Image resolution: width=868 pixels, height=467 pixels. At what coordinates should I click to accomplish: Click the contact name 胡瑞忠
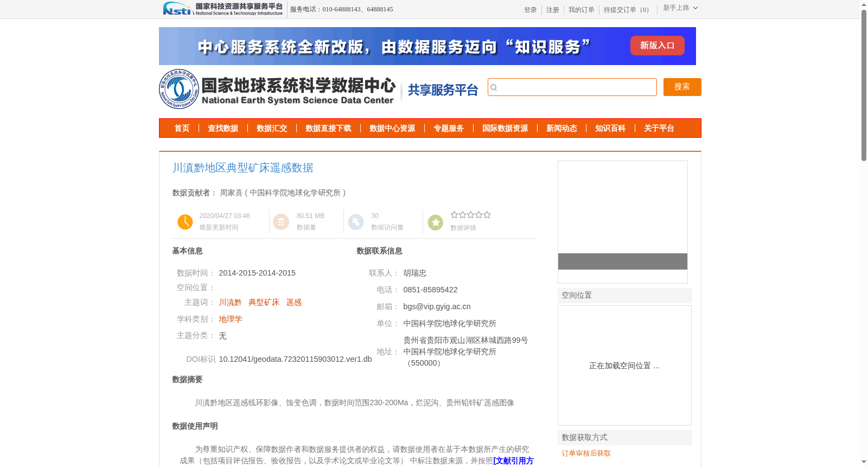414,273
